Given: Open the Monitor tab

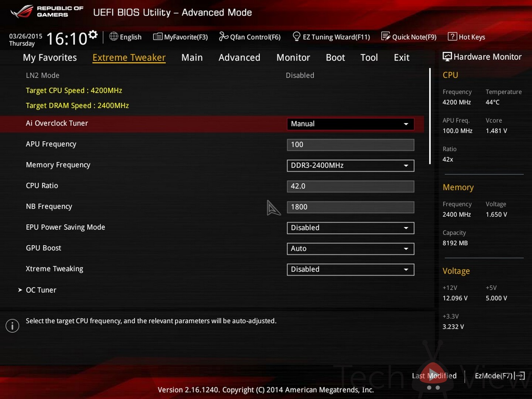Looking at the screenshot, I should pos(293,58).
